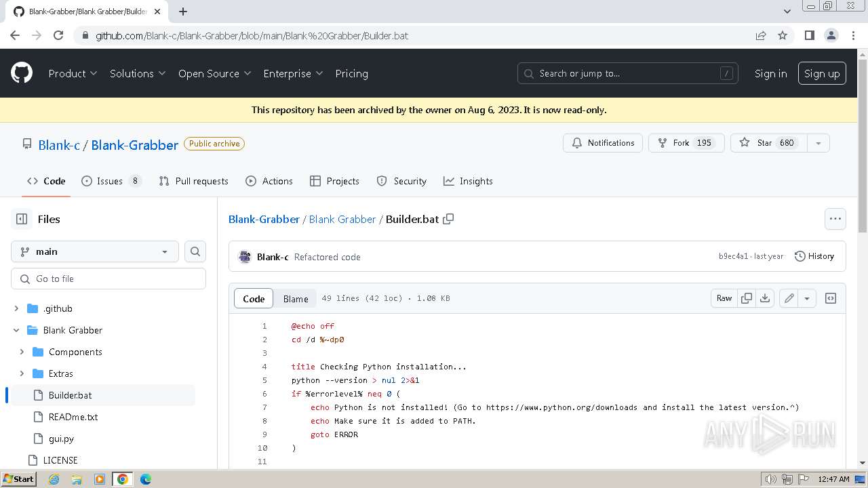Click Sign in
The image size is (868, 488).
coord(771,73)
